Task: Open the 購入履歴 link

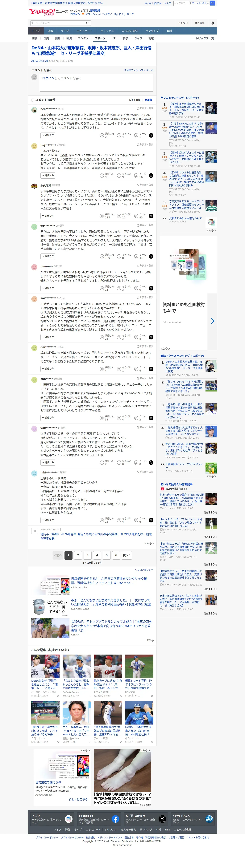Action: click(200, 23)
